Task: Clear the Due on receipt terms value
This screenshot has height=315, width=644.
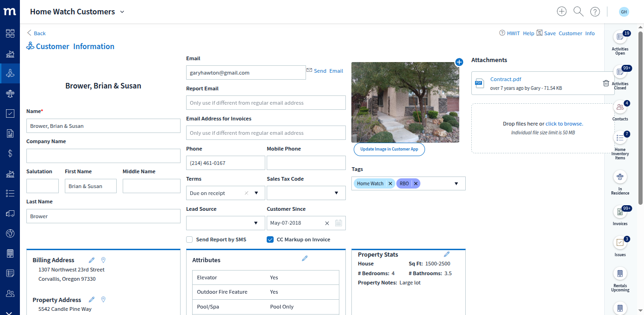Action: pyautogui.click(x=246, y=193)
